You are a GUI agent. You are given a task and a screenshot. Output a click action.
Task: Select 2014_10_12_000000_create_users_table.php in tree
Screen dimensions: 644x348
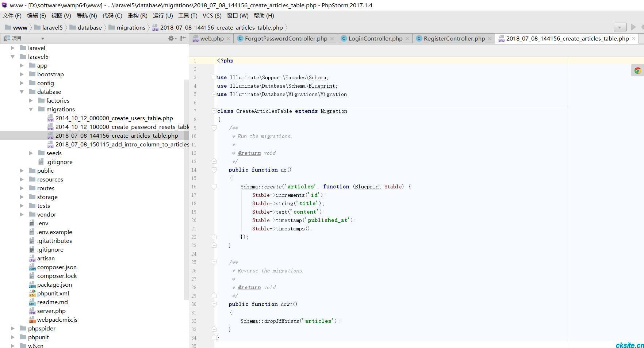(x=114, y=118)
